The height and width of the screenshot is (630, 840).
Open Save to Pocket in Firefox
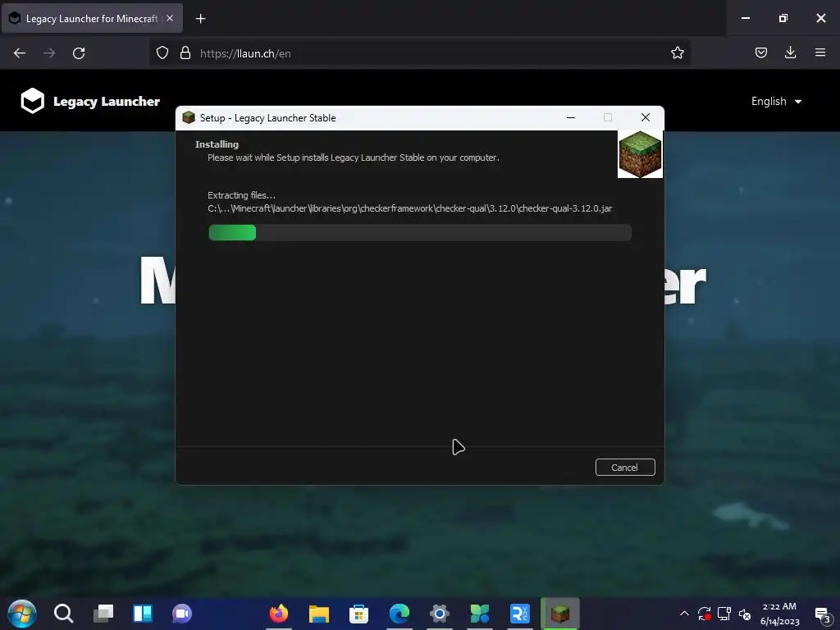click(x=760, y=52)
